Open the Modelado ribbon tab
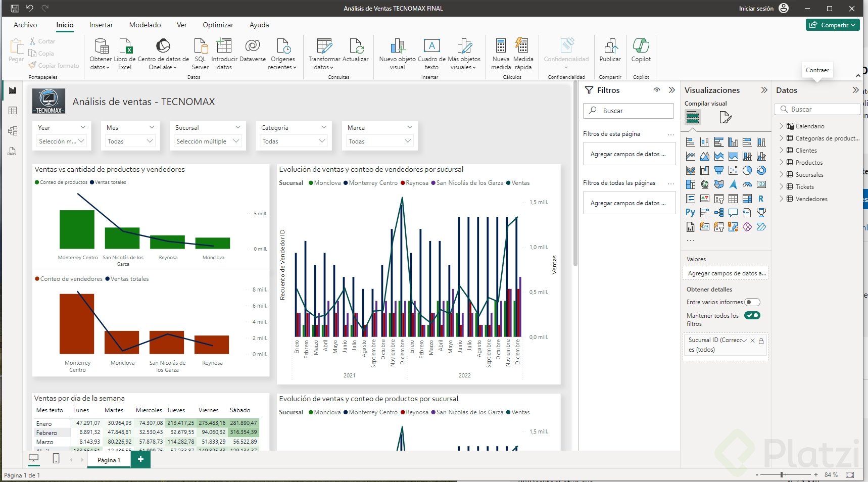The height and width of the screenshot is (482, 868). coord(145,25)
